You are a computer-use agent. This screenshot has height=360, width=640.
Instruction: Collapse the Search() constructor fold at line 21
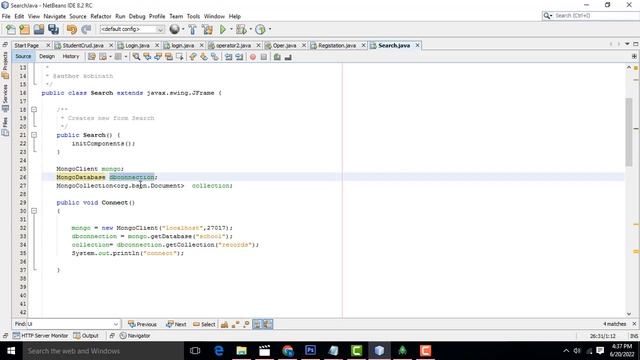[x=34, y=135]
